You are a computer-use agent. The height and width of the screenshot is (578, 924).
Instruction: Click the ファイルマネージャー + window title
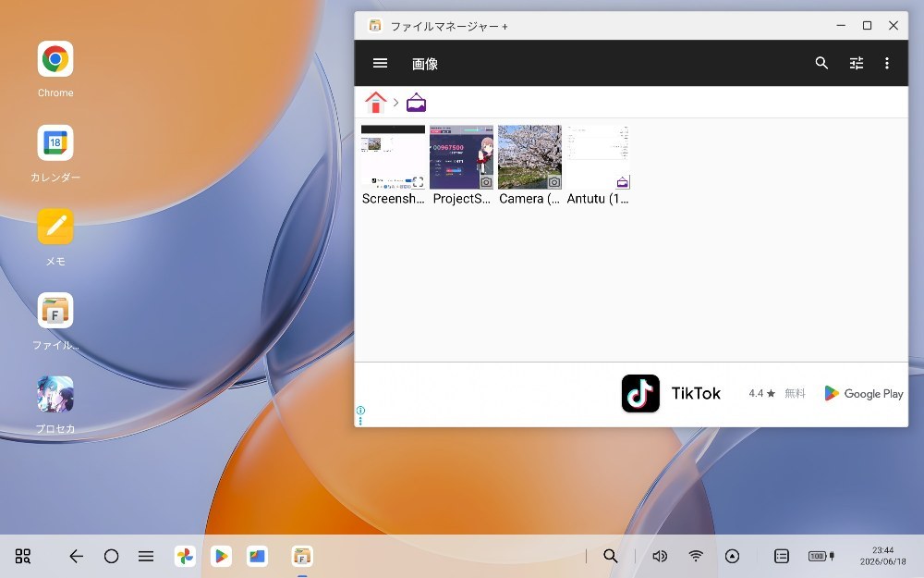coord(449,26)
